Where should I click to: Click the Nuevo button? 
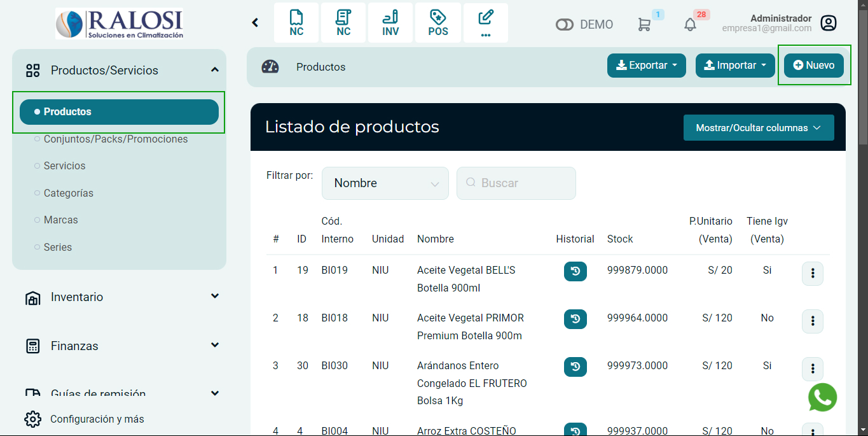[813, 66]
